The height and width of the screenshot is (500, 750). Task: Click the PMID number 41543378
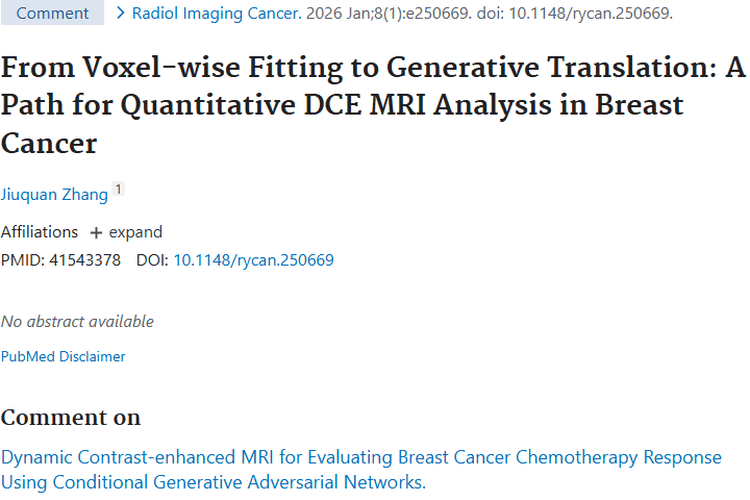85,260
